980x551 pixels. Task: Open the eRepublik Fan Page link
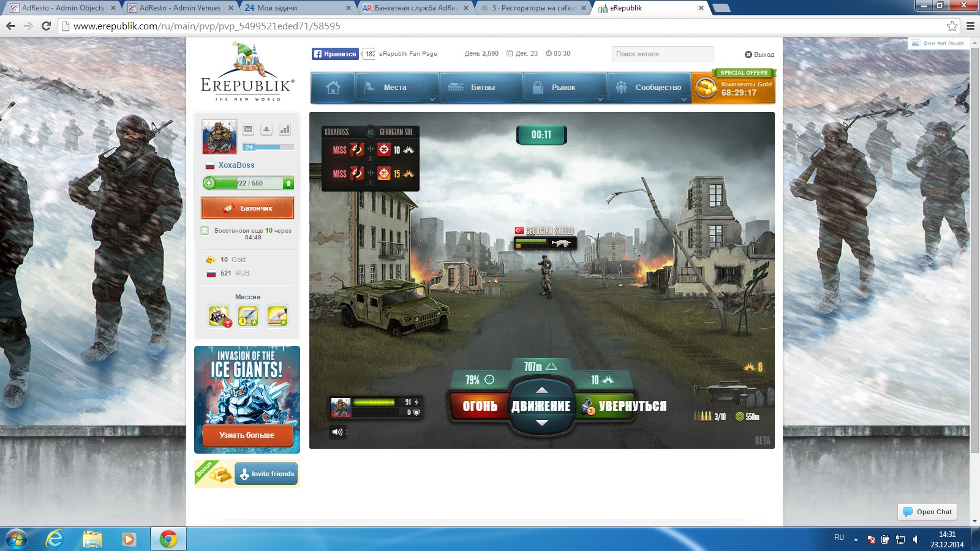point(408,54)
